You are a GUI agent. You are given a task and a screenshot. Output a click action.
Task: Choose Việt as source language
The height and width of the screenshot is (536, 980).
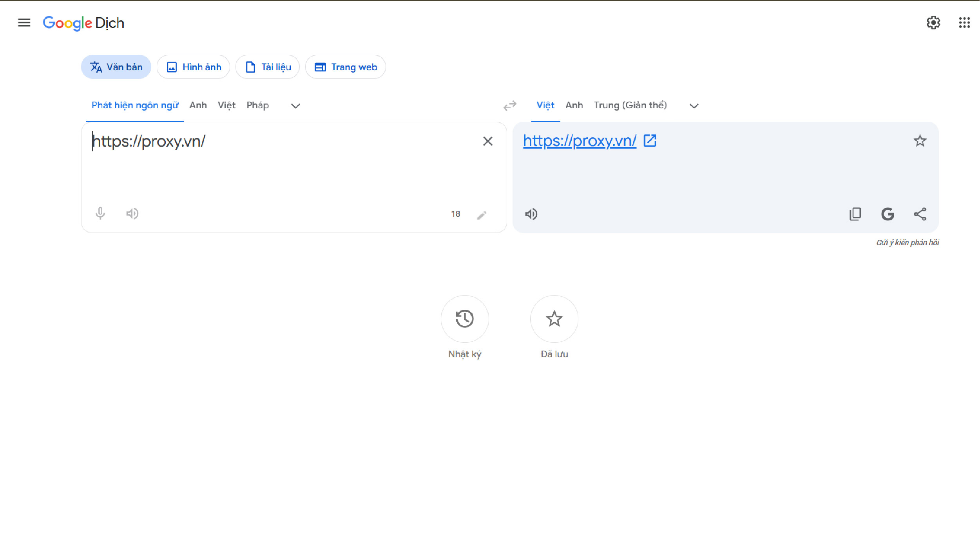tap(226, 105)
